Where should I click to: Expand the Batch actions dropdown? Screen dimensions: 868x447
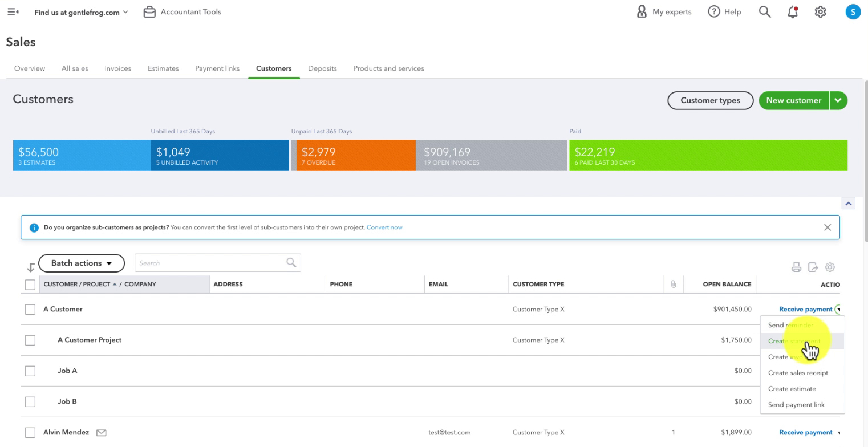coord(82,263)
